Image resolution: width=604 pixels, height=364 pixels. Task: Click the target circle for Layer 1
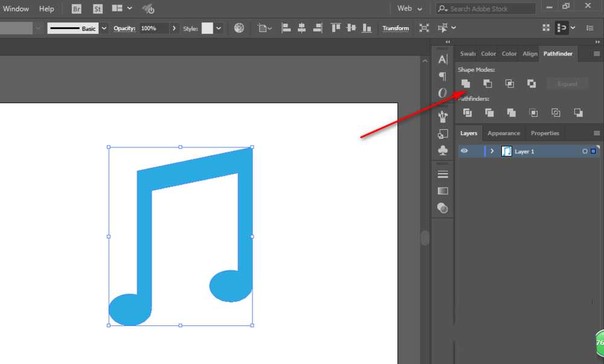[585, 151]
